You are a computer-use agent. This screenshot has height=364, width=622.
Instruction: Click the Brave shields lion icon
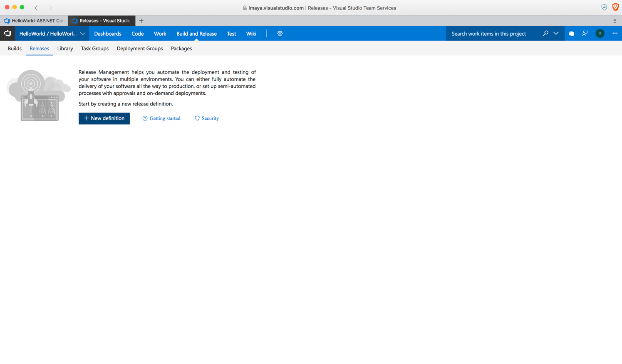pyautogui.click(x=616, y=7)
